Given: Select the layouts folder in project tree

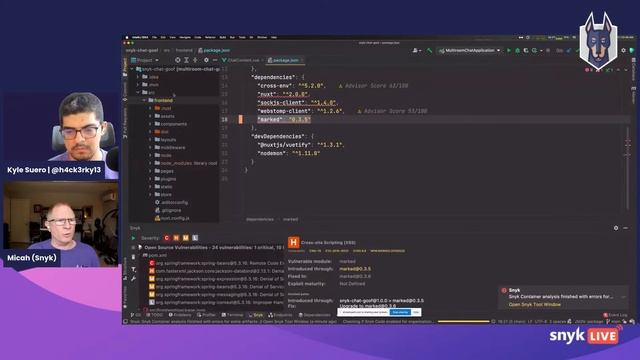Looking at the screenshot, I should tap(165, 140).
